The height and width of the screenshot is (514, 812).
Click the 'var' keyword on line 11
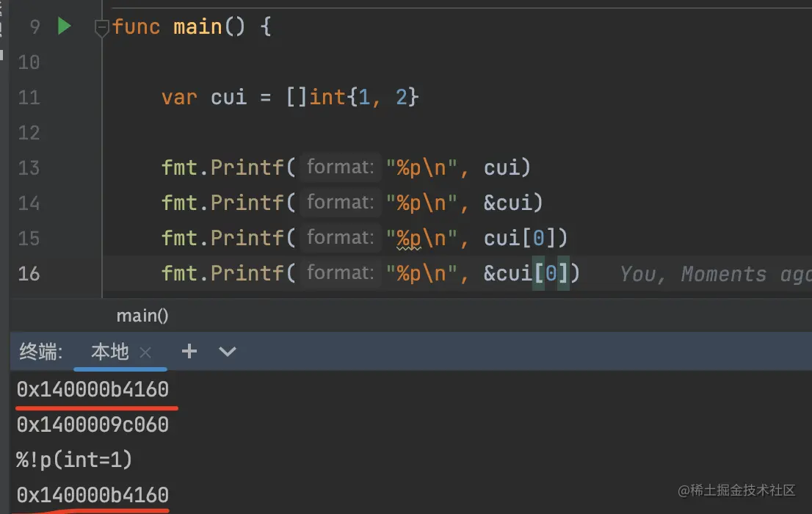[179, 98]
